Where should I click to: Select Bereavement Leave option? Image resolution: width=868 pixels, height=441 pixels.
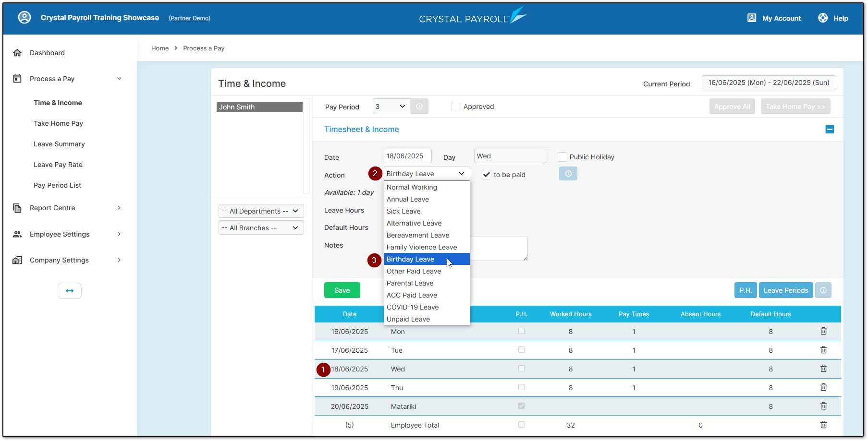click(427, 235)
